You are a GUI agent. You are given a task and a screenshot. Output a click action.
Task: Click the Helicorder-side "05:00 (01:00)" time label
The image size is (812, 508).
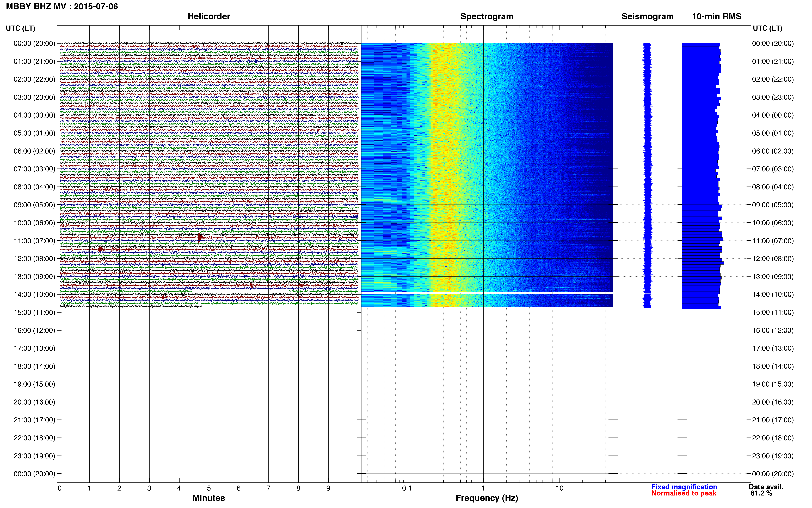(x=34, y=133)
